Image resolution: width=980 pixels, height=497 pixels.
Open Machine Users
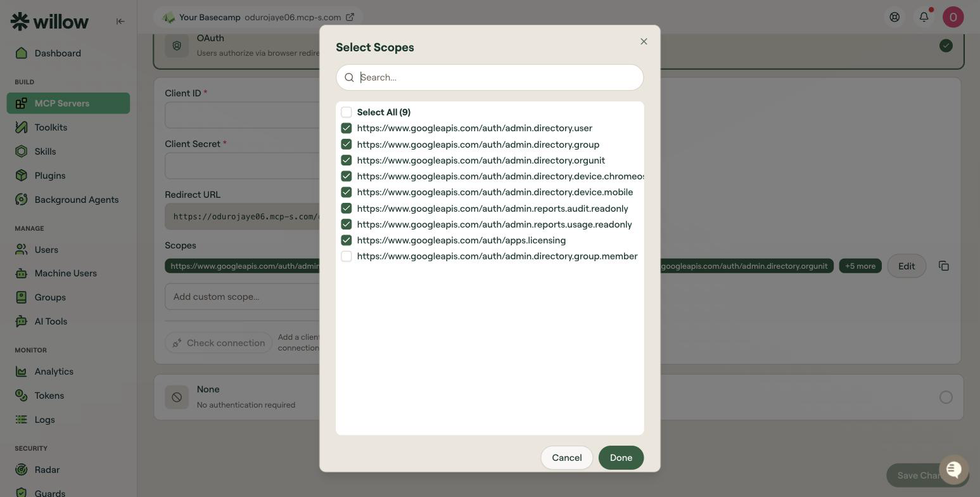(68, 273)
